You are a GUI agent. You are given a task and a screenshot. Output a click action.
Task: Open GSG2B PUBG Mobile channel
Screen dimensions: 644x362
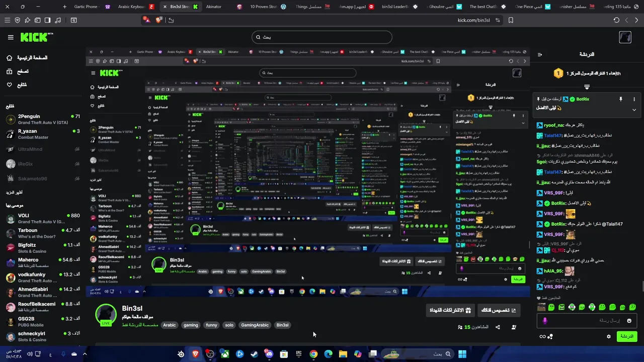[x=42, y=322]
